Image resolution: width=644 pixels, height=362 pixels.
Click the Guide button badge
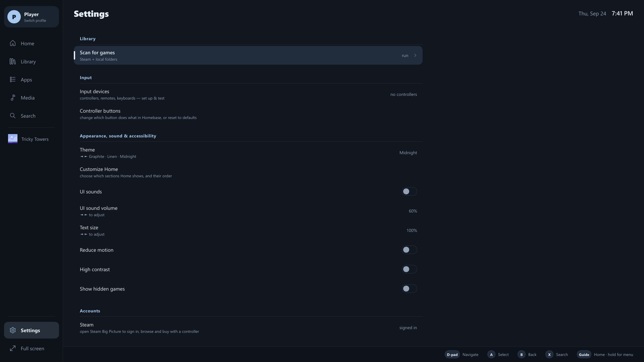pyautogui.click(x=584, y=354)
